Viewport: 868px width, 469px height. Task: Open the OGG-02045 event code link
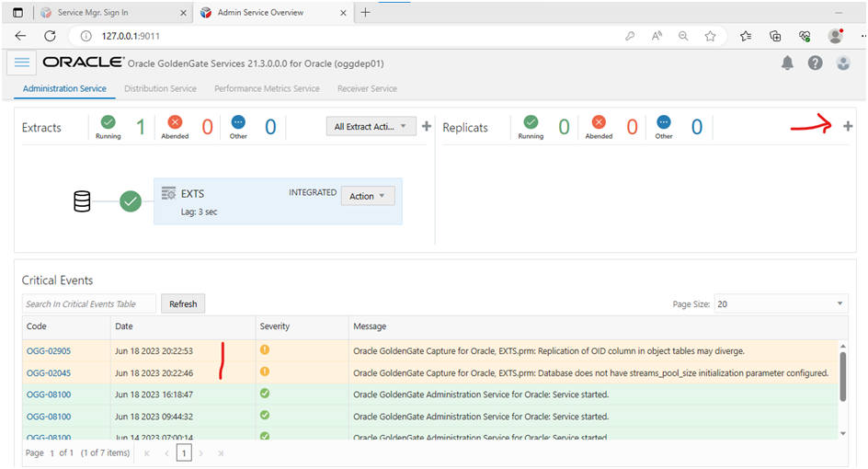pyautogui.click(x=49, y=373)
